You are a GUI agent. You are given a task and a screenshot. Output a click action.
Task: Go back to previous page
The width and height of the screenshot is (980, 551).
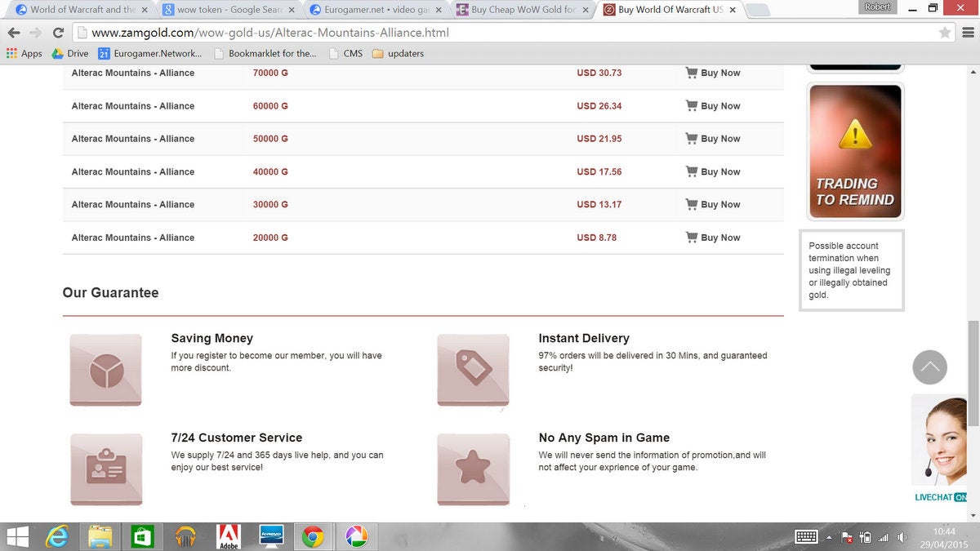point(14,33)
